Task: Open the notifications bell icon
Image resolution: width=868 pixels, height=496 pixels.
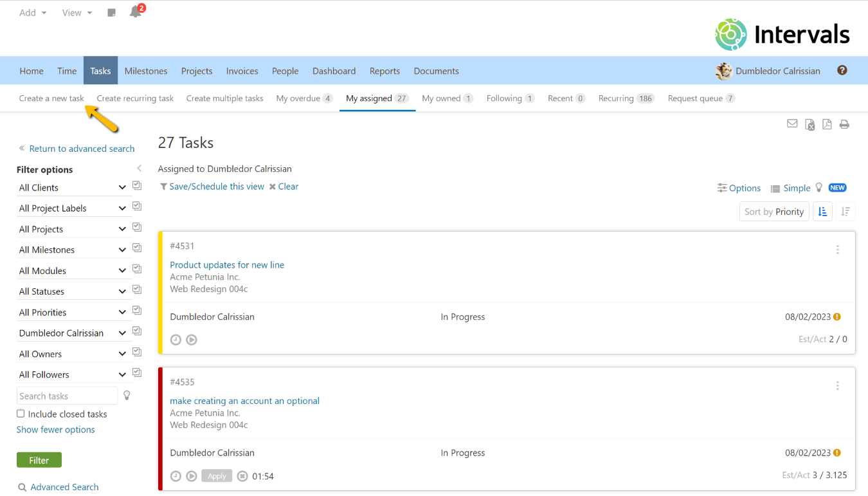Action: coord(135,12)
